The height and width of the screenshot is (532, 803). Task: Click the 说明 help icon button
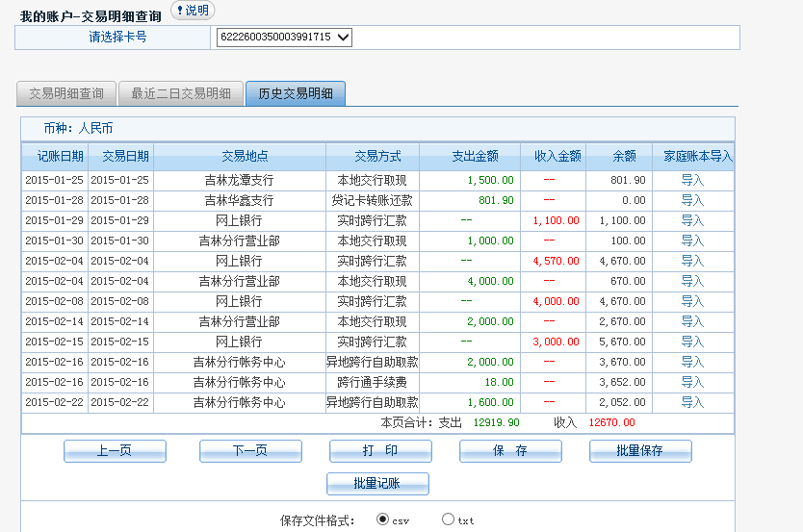[x=193, y=10]
